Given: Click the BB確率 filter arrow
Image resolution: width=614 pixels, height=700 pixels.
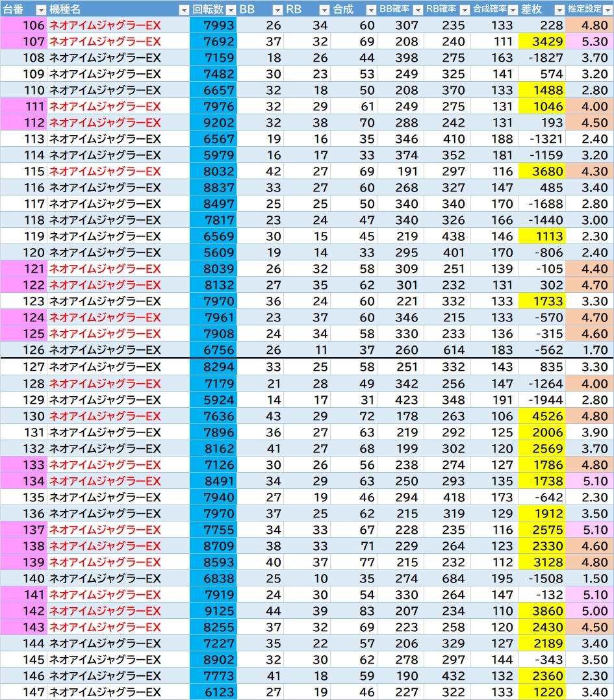Looking at the screenshot, I should 418,10.
